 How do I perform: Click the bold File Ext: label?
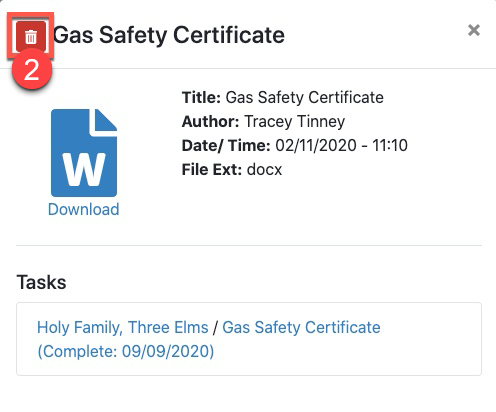[212, 170]
